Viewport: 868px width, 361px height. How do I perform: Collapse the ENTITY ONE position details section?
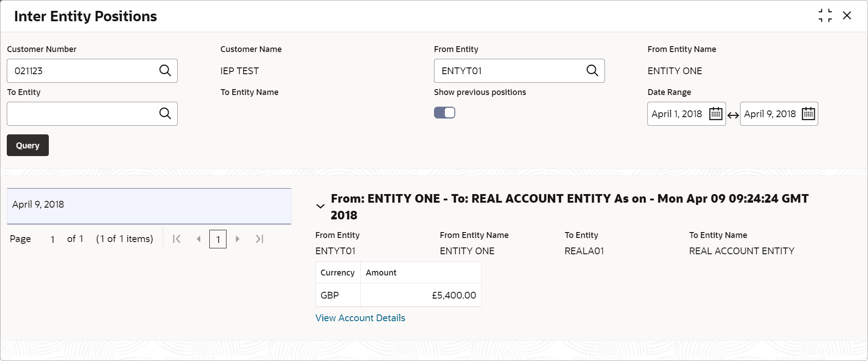tap(321, 206)
